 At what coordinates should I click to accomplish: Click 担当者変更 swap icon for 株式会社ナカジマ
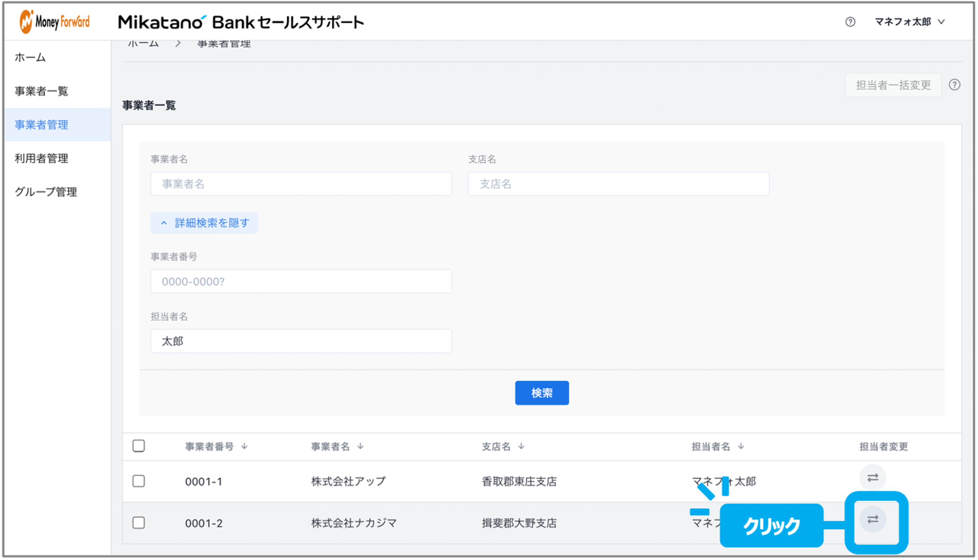[x=873, y=519]
